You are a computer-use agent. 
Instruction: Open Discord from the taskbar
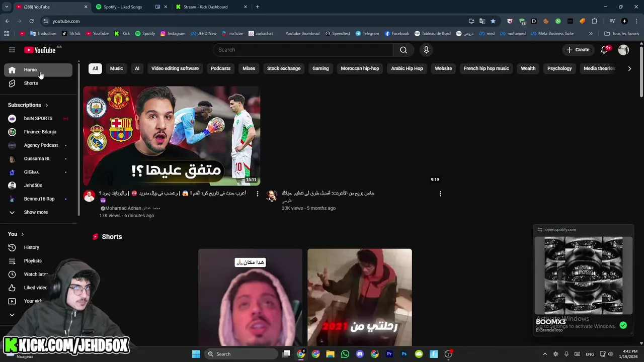[360, 354]
